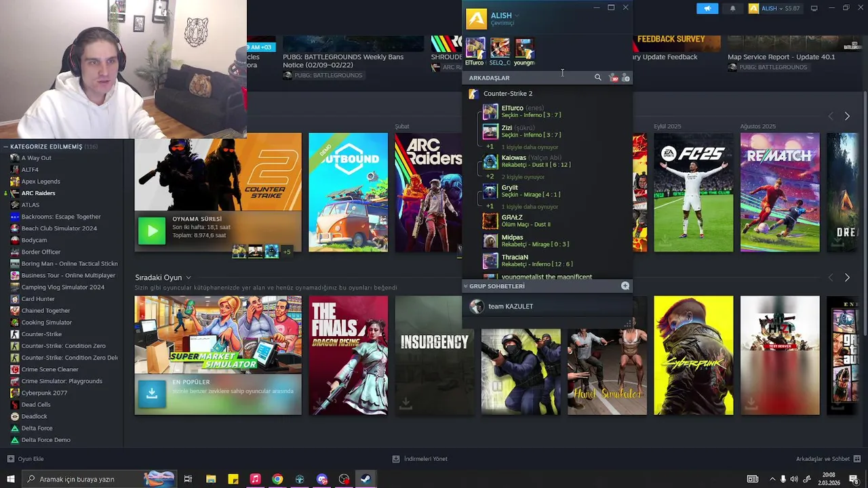Screen dimensions: 868x488
Task: Open the Sıradaki Oyun shelf dropdown
Action: (x=189, y=278)
